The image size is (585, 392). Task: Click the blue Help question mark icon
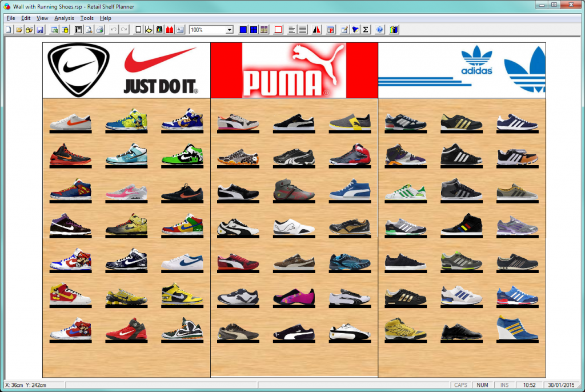point(380,30)
